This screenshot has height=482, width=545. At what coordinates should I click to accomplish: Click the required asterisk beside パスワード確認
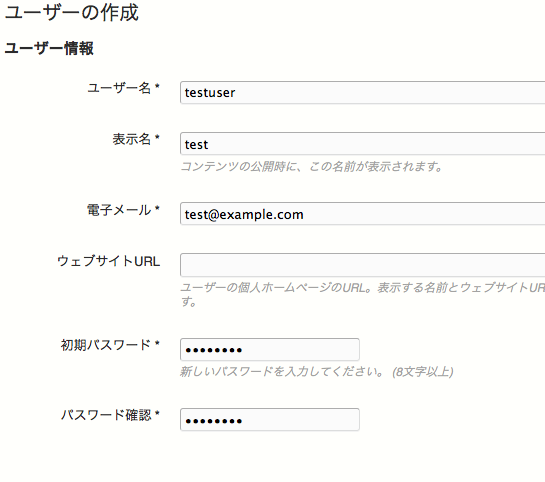[157, 413]
